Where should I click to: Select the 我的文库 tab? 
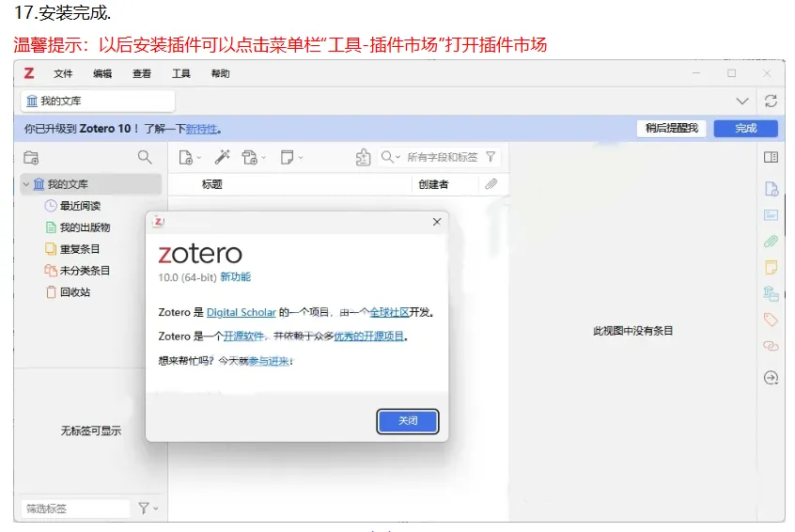[98, 101]
